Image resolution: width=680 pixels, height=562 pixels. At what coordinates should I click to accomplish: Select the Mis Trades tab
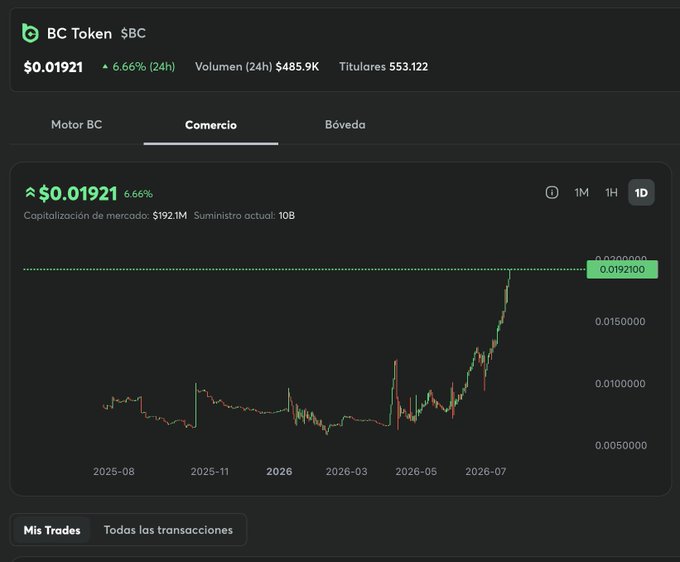pyautogui.click(x=52, y=530)
